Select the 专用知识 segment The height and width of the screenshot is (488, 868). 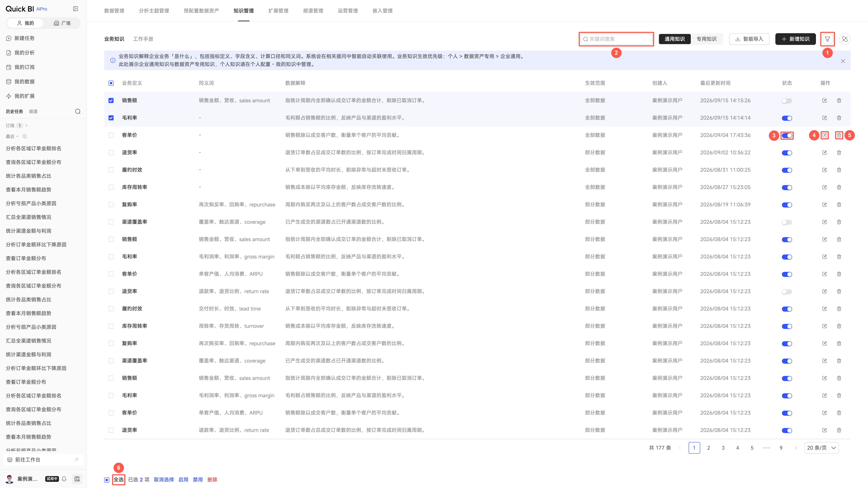click(707, 39)
